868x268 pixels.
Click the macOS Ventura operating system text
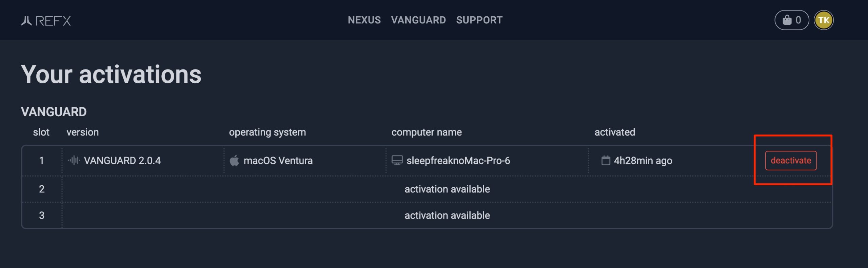click(x=278, y=161)
